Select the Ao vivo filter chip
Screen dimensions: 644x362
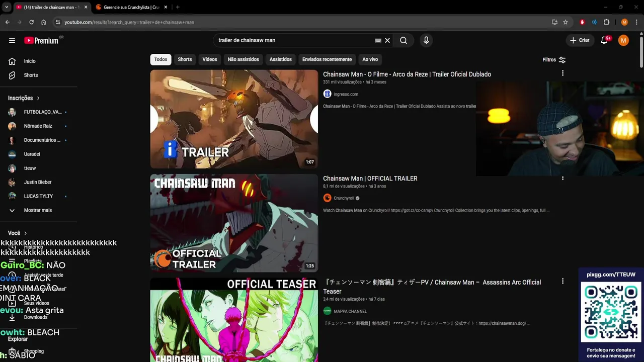[370, 59]
